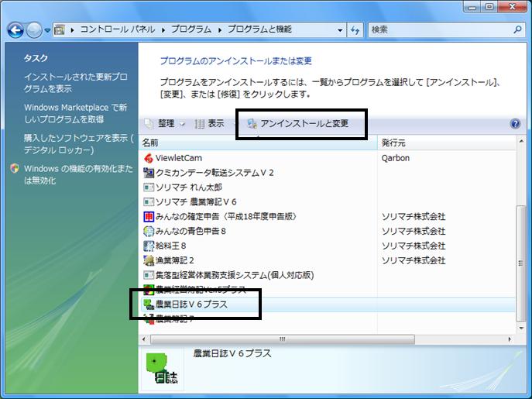Click the みんなの青色申告8 icon
The image size is (532, 399).
(x=148, y=231)
